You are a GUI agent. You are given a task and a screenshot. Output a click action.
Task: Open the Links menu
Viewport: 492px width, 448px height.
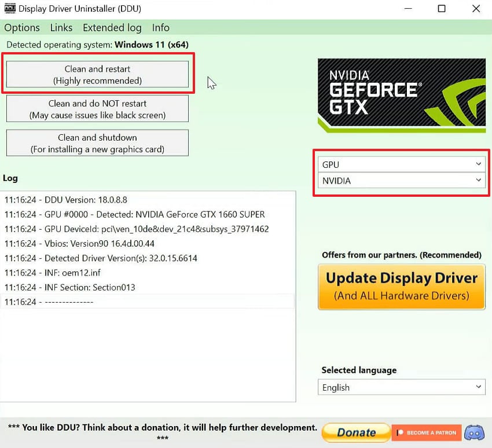[61, 28]
